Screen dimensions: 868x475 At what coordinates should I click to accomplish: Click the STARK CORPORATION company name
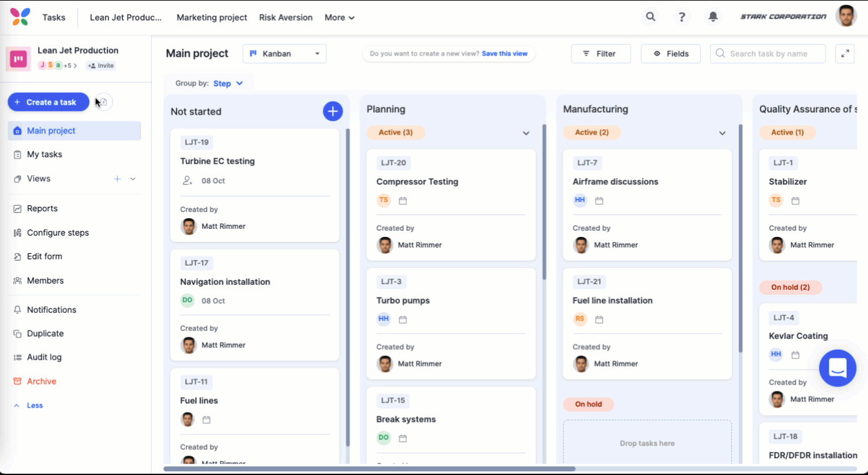tap(783, 17)
